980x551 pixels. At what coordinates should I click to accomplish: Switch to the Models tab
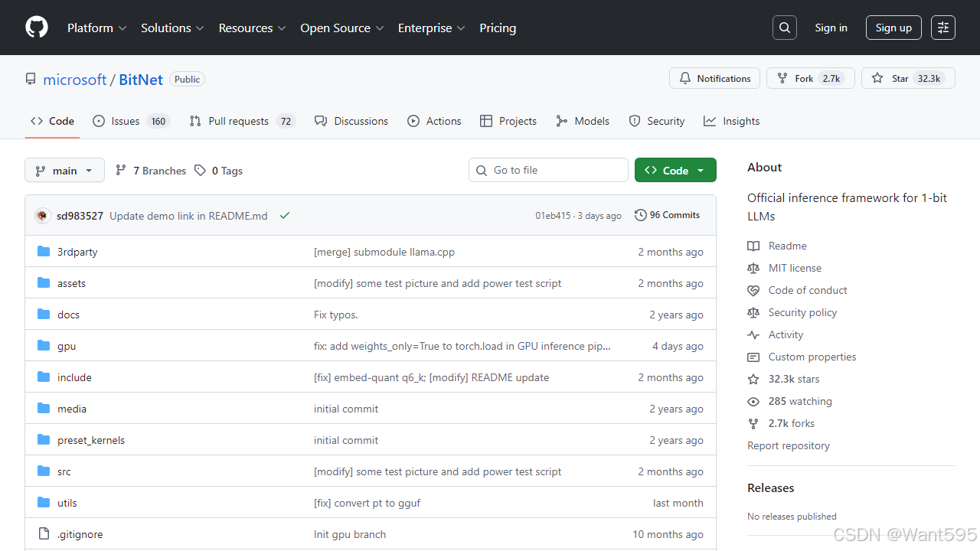point(583,121)
